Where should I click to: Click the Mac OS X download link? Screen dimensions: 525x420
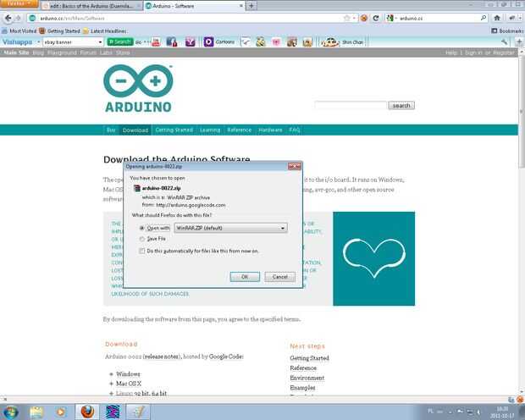(129, 384)
